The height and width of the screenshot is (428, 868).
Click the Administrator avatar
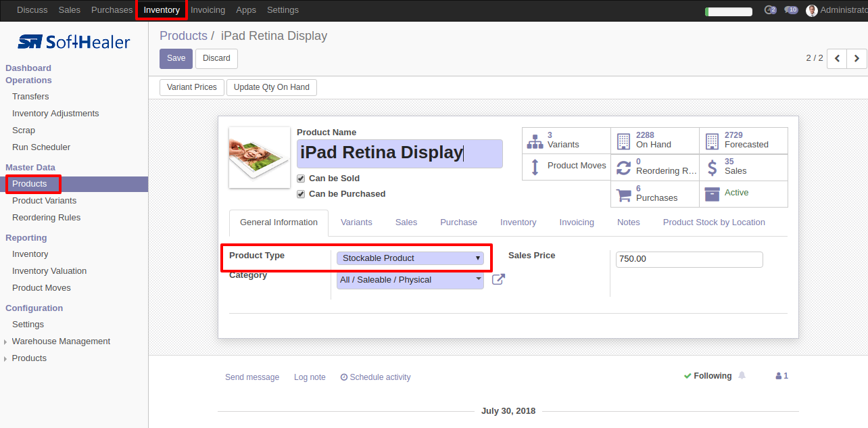click(x=812, y=10)
